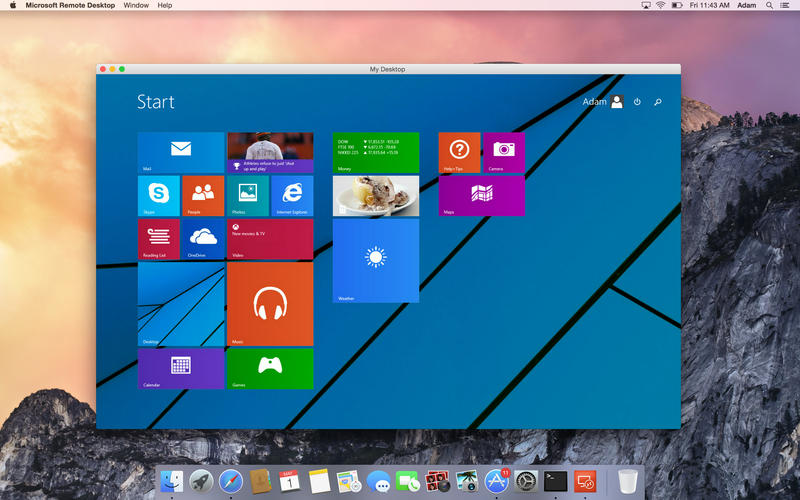Open the Xbox Games tile
800x500 pixels.
point(270,368)
